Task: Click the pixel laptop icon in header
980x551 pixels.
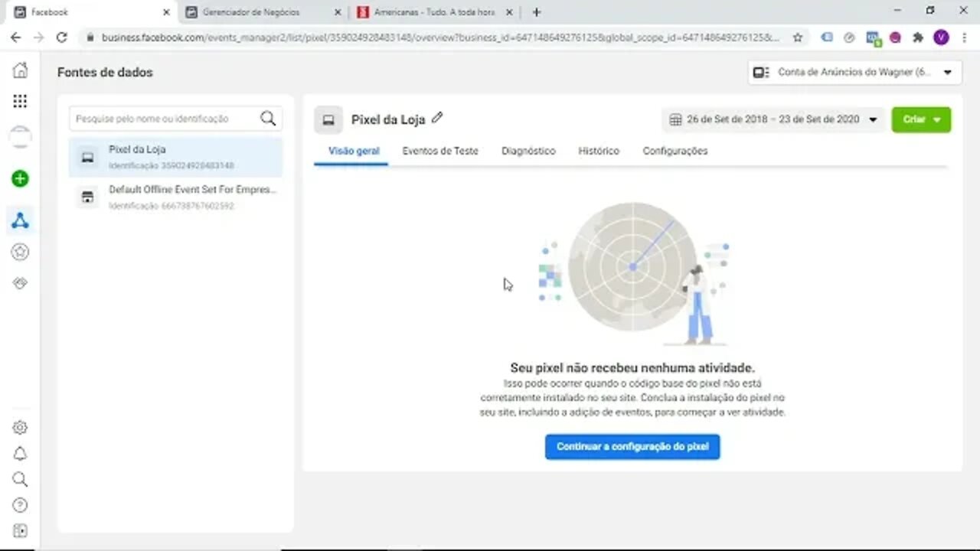Action: coord(328,120)
